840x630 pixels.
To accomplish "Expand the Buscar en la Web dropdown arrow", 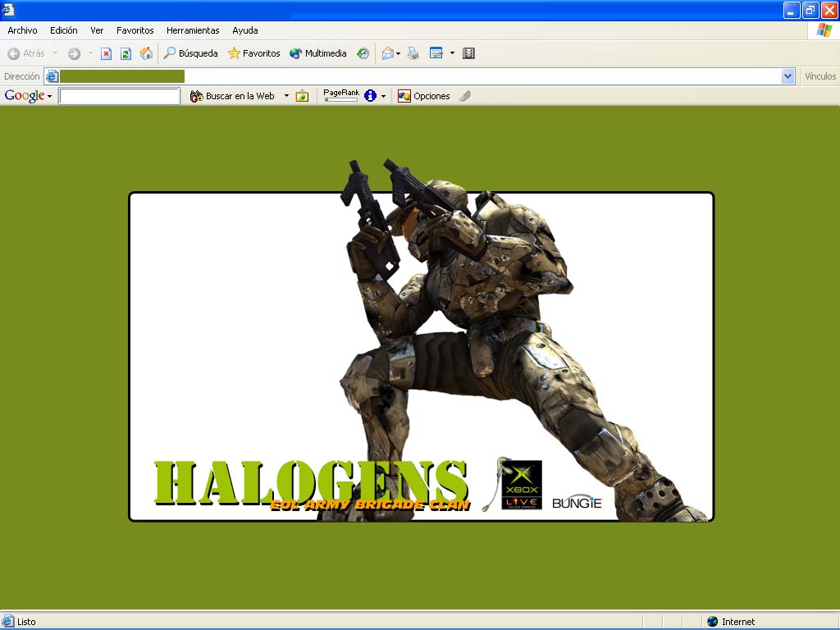I will coord(286,96).
